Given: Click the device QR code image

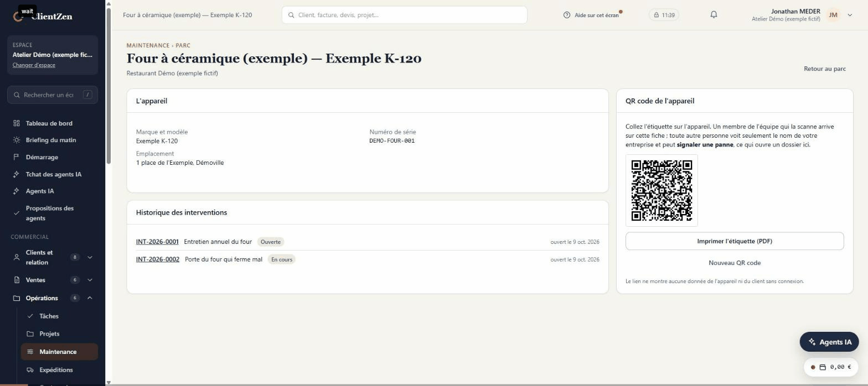Looking at the screenshot, I should (x=662, y=190).
